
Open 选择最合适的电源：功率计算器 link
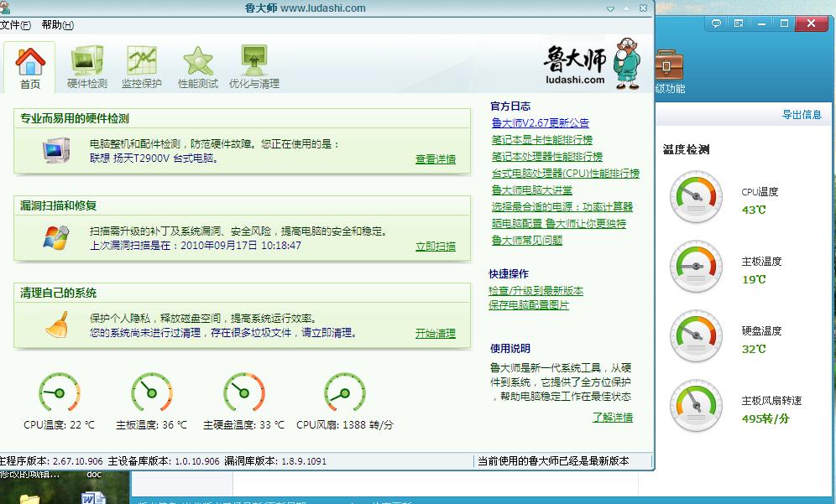tap(562, 206)
